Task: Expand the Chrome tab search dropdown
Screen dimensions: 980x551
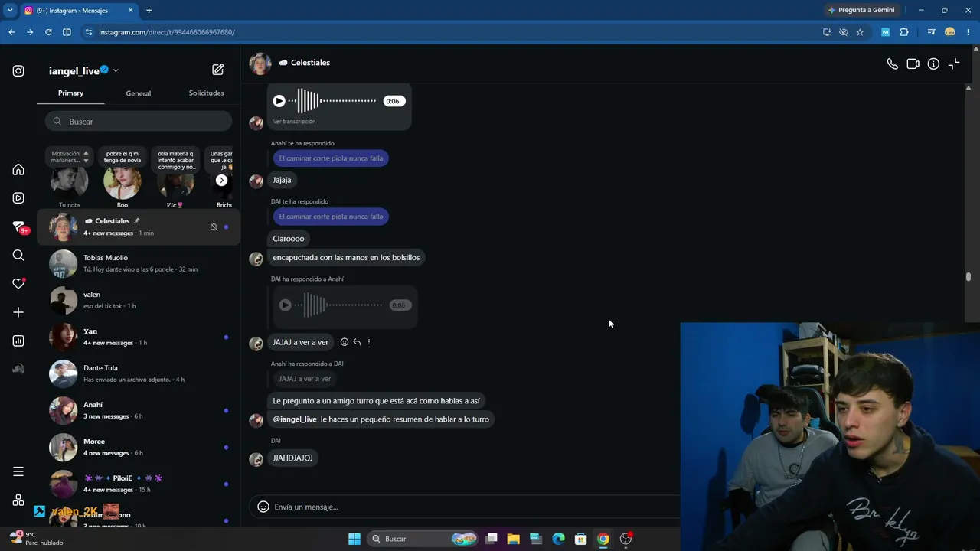Action: (10, 10)
